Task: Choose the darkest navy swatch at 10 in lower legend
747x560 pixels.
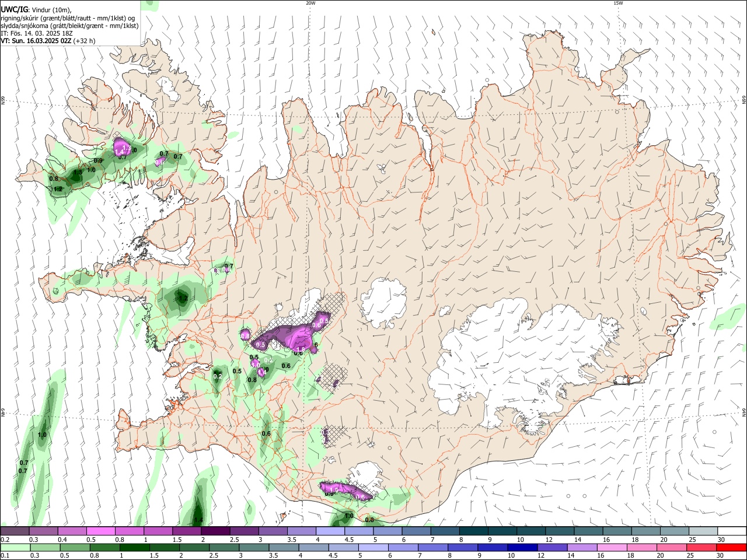Action: pyautogui.click(x=522, y=547)
